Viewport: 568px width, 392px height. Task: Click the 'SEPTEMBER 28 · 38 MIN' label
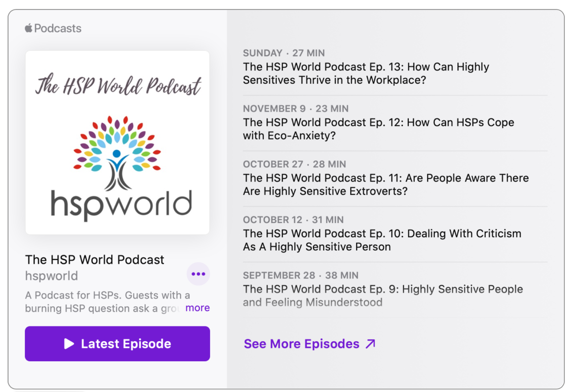(x=301, y=276)
